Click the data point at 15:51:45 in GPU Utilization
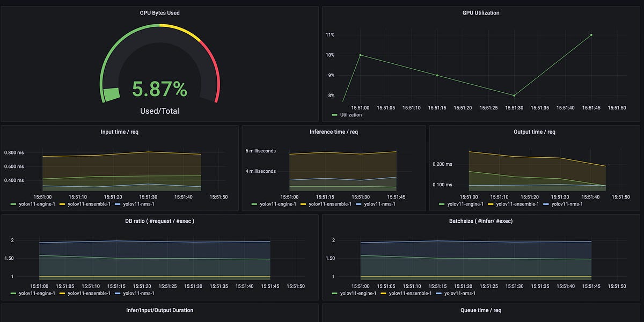Screen dimensions: 644x322 tap(591, 34)
